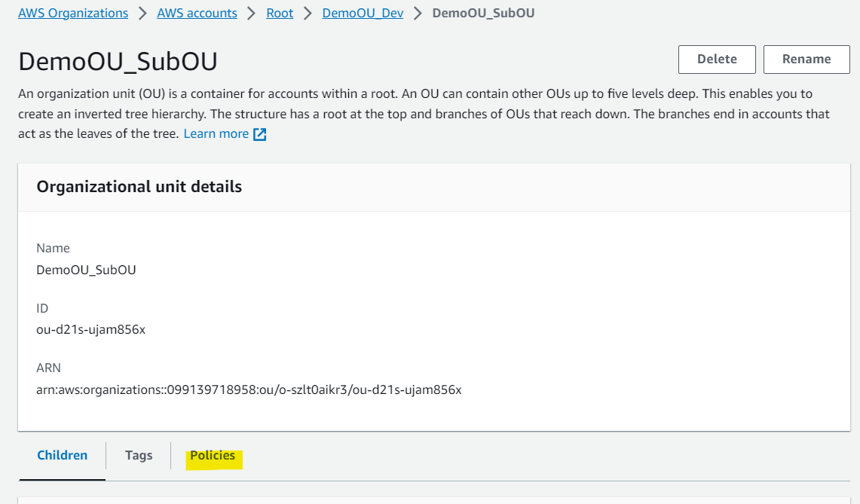Click the chevron between AWS accounts and Root
Viewport: 860px width, 504px height.
(x=252, y=13)
